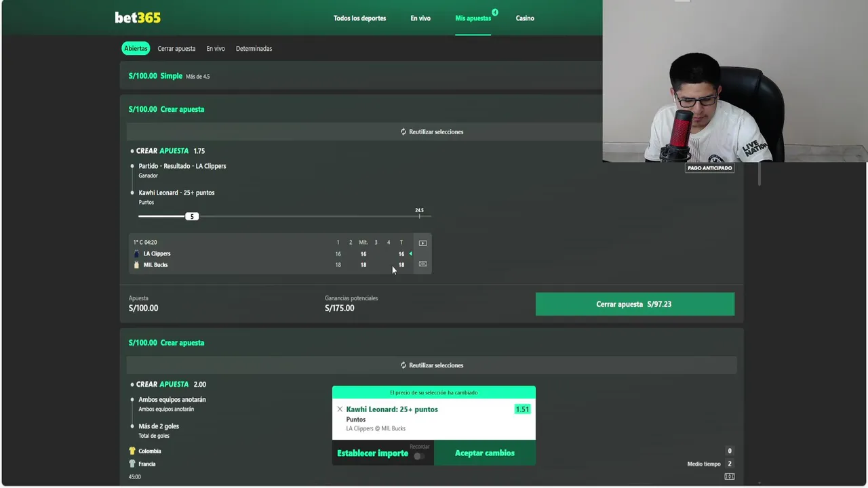Collapse the first S/100.00 Crear apuesta header
This screenshot has width=868, height=488.
pos(361,109)
